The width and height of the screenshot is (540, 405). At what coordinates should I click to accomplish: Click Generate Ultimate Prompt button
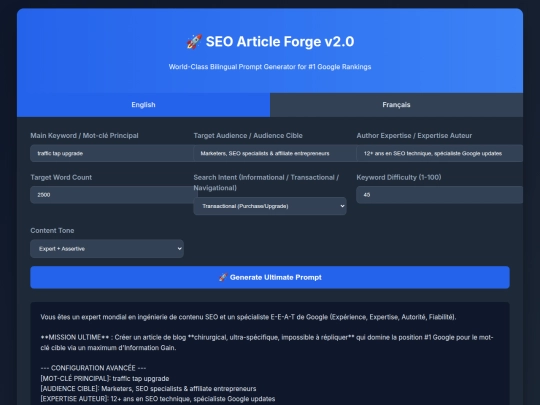270,277
